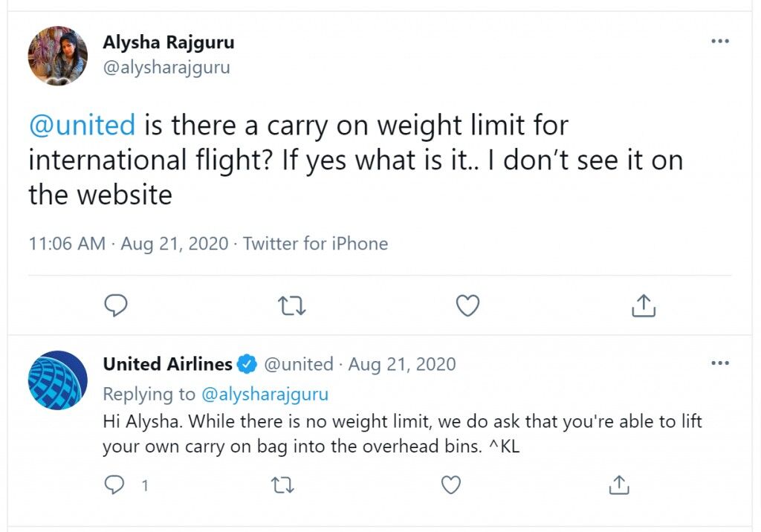Open more options on United's reply
Screen dimensions: 761x532
pos(719,363)
